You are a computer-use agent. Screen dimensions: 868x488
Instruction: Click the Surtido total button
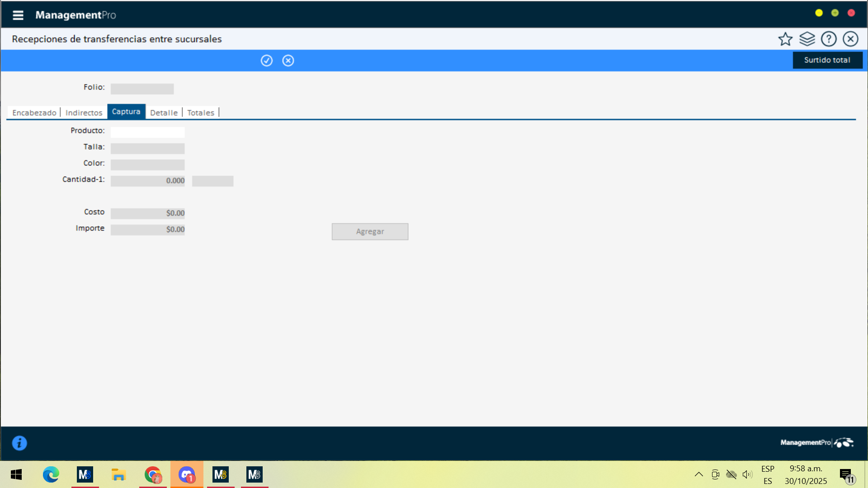827,60
